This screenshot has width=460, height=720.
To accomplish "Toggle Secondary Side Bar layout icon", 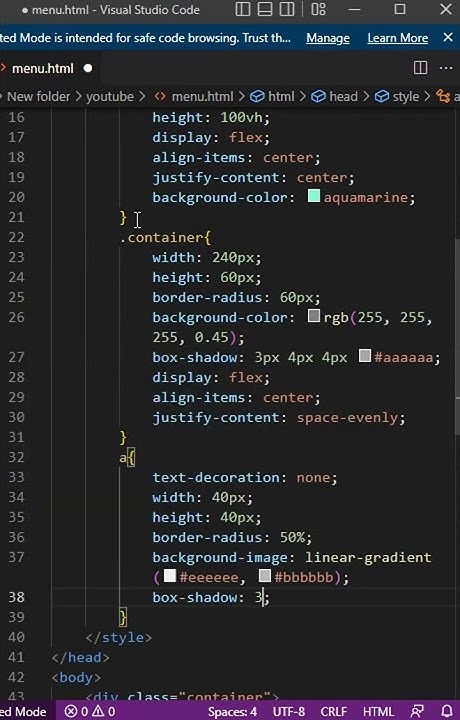I will click(x=287, y=9).
